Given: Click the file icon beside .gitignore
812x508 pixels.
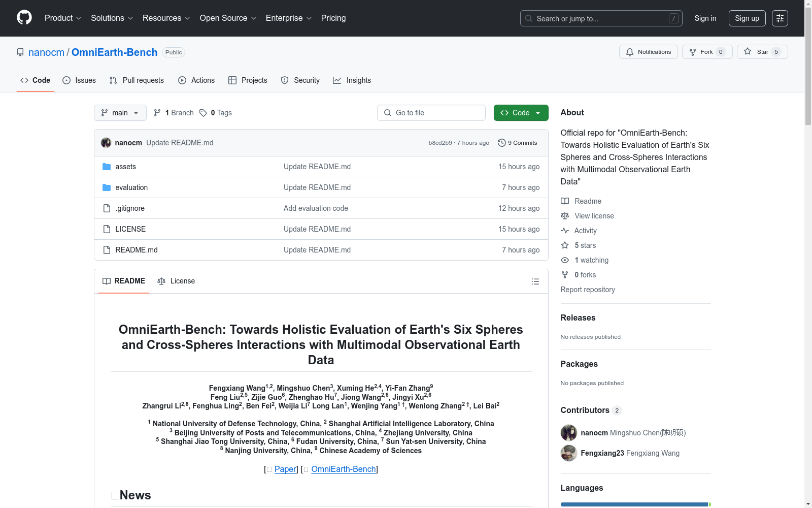Looking at the screenshot, I should click(x=107, y=208).
